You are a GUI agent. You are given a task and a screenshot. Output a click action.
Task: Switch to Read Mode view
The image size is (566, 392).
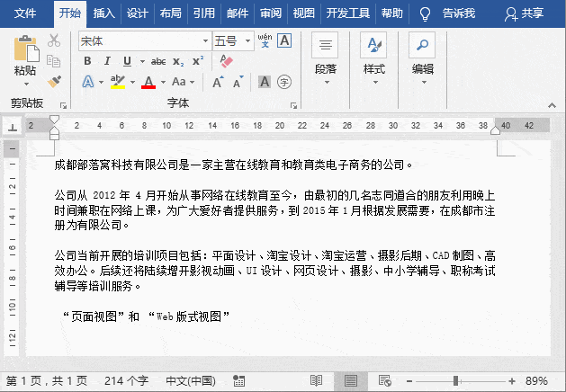point(316,381)
